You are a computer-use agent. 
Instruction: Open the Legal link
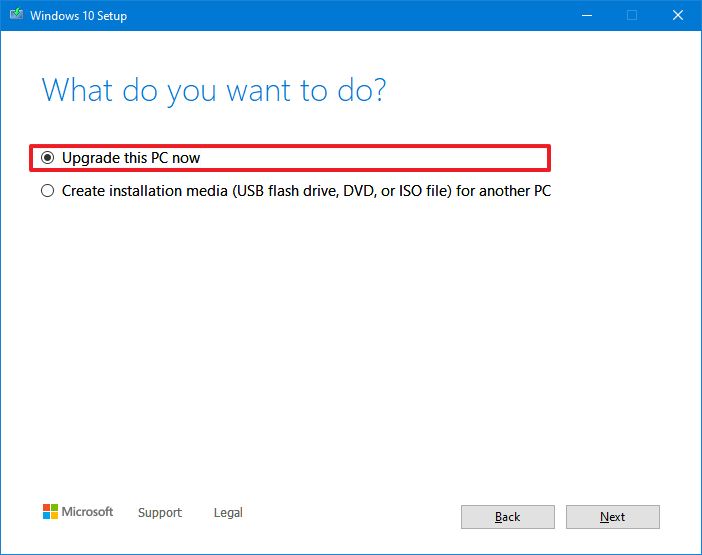228,513
